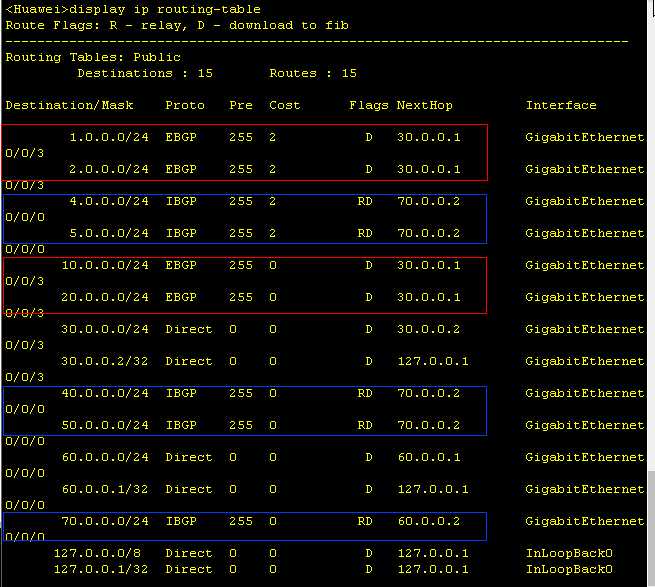655x587 pixels.
Task: Click preference 255 in 4.0.0.0/24 row
Action: (x=241, y=201)
